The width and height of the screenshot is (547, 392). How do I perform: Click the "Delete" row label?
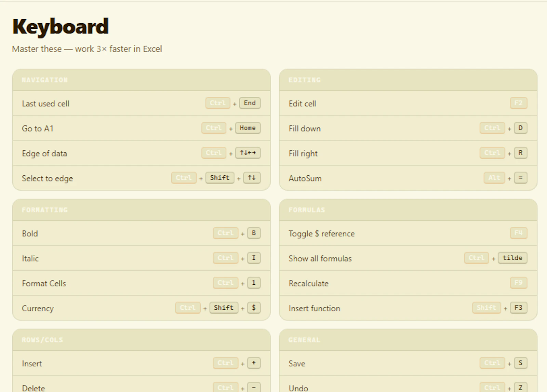click(x=34, y=388)
